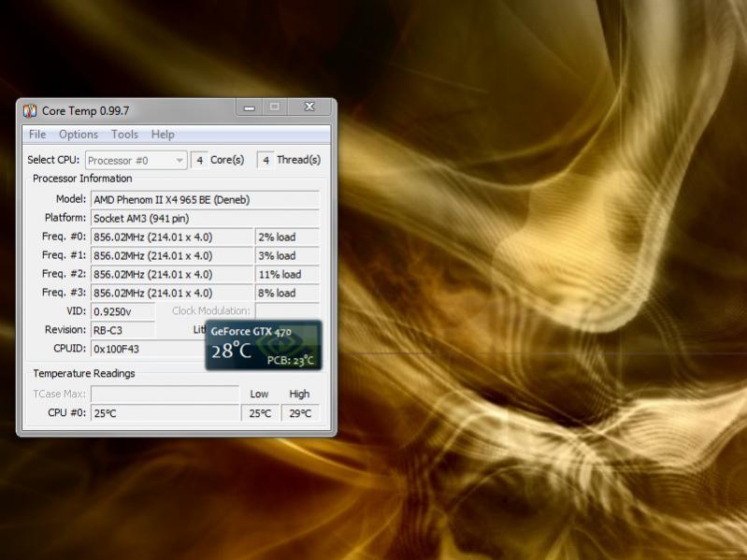Click the High column header

(299, 394)
